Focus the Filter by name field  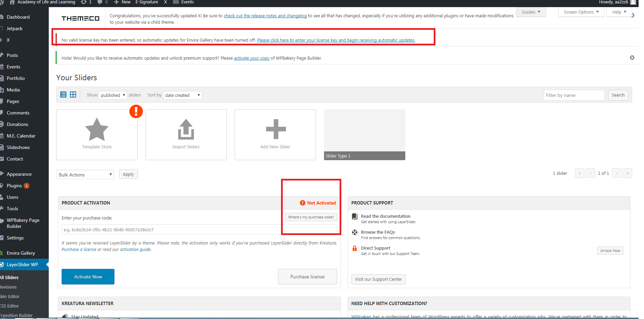pos(574,95)
